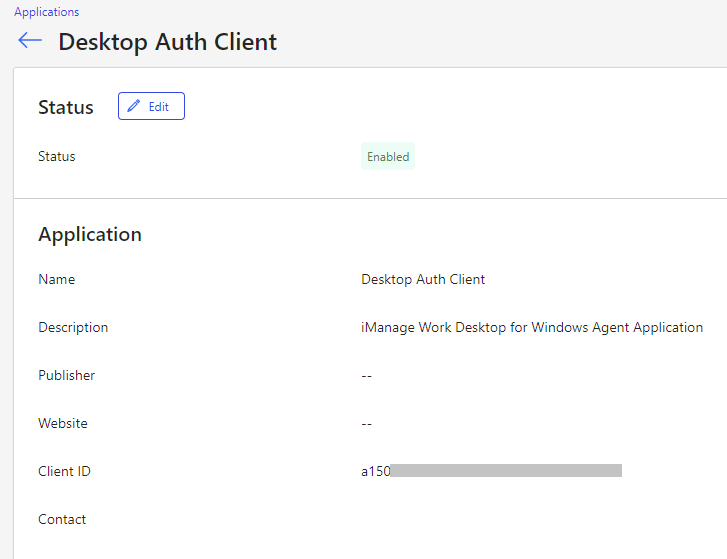The image size is (727, 559).
Task: Select the Client ID value starting a150
Action: pos(491,471)
